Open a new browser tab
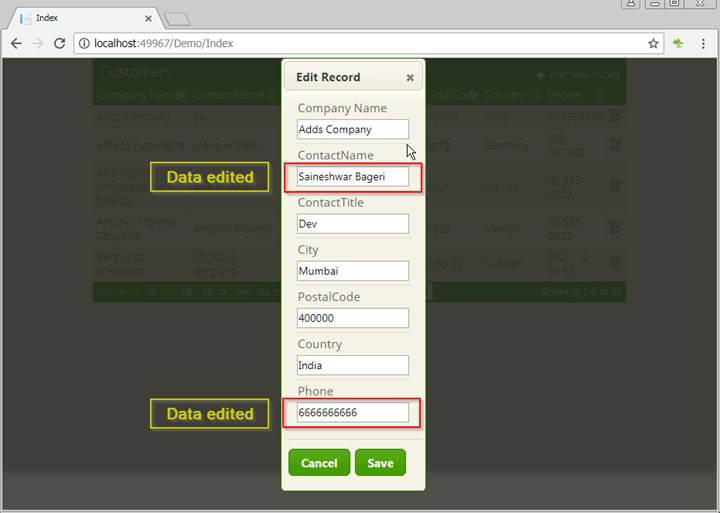This screenshot has width=720, height=513. point(177,19)
